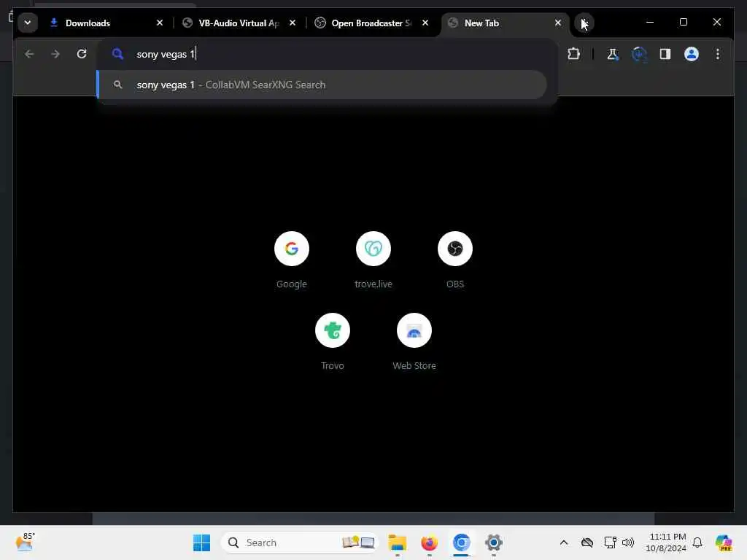The width and height of the screenshot is (747, 560).
Task: Go forward with the forward arrow
Action: 55,54
